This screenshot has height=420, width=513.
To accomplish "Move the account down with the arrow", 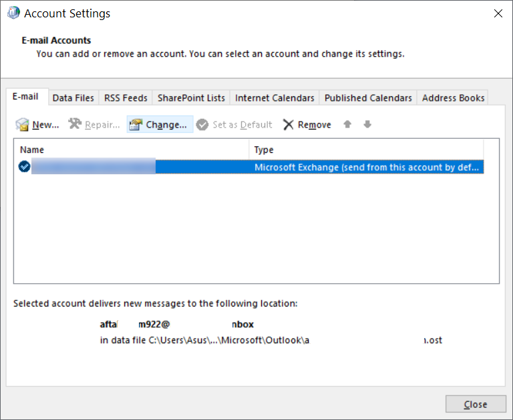I will click(x=367, y=124).
